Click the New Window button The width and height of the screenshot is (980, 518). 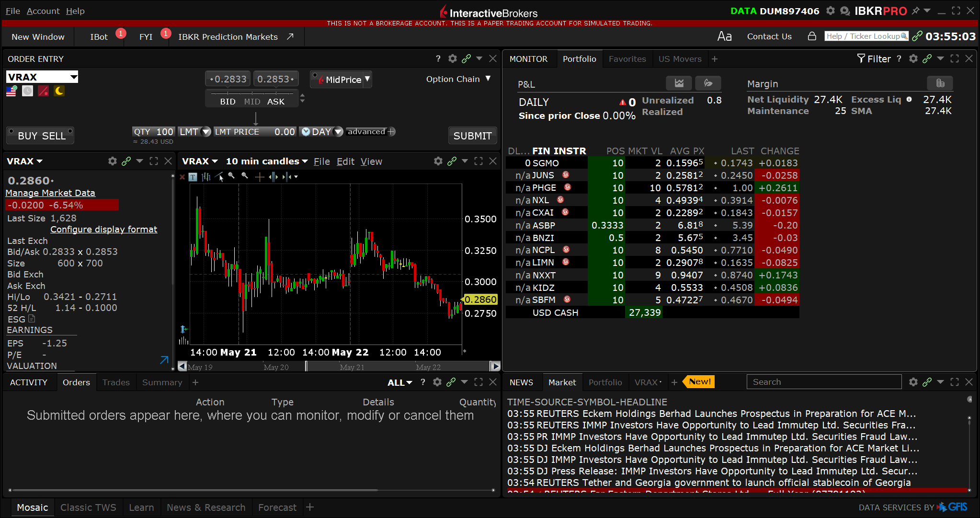(x=38, y=36)
